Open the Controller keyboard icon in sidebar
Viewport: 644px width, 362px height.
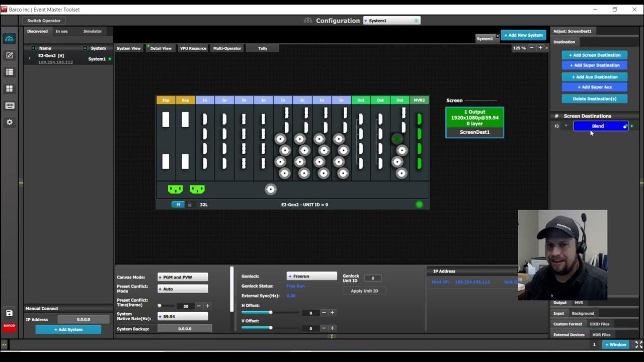click(9, 106)
